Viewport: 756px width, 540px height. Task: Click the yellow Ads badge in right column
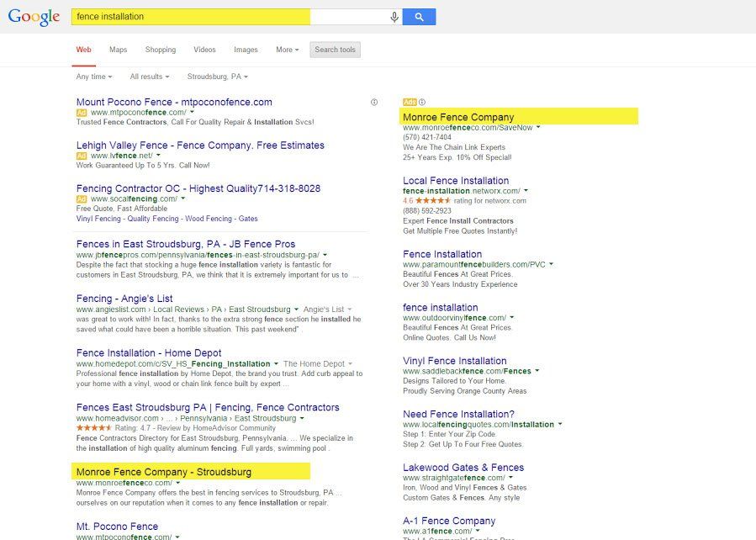pos(410,103)
